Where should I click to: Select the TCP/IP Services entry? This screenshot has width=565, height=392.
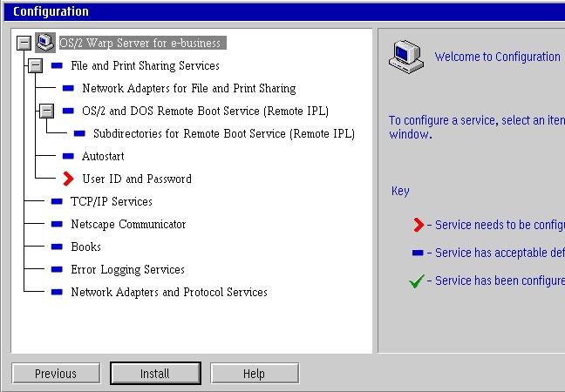111,201
